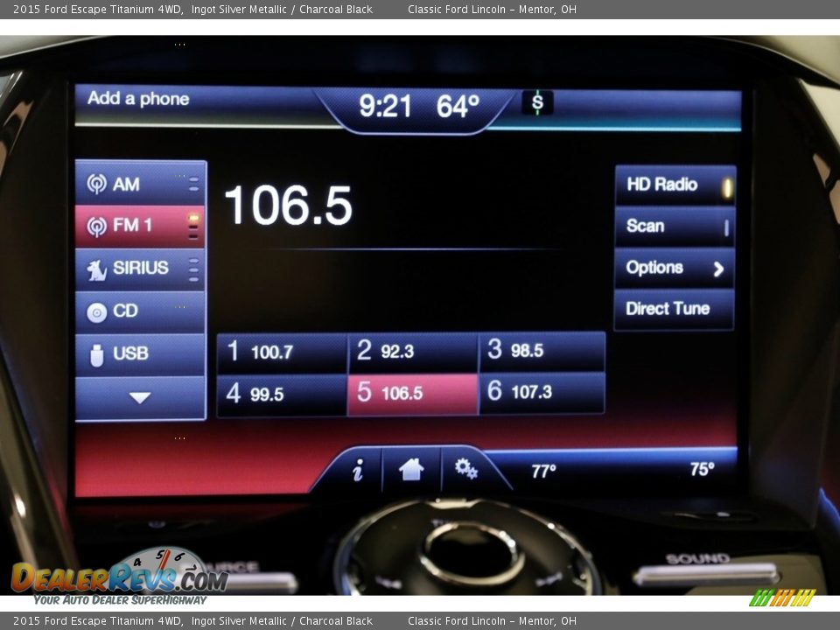Select preset 1 station 100.7
This screenshot has height=630, width=840.
(x=282, y=352)
